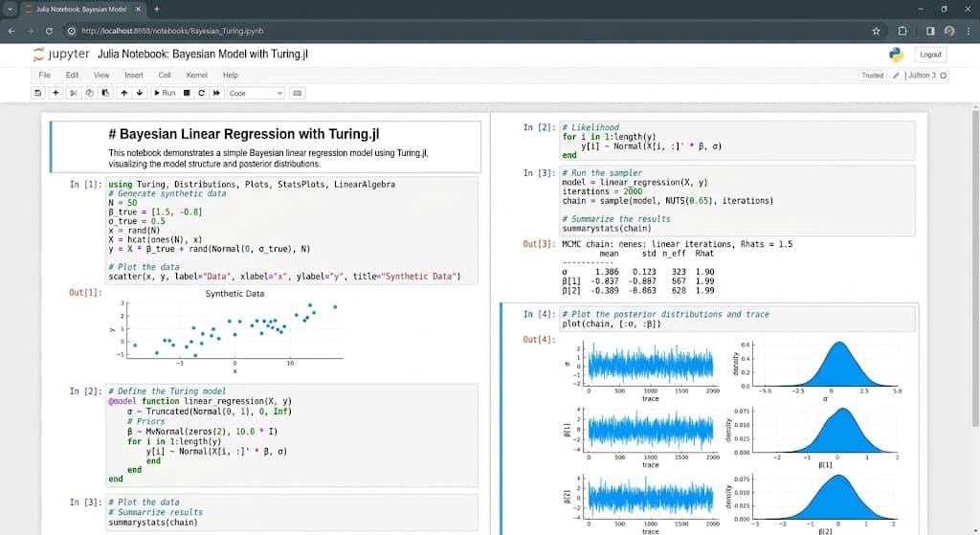Click the Define the Turing model code cell
Image resolution: width=980 pixels, height=535 pixels.
(292, 435)
